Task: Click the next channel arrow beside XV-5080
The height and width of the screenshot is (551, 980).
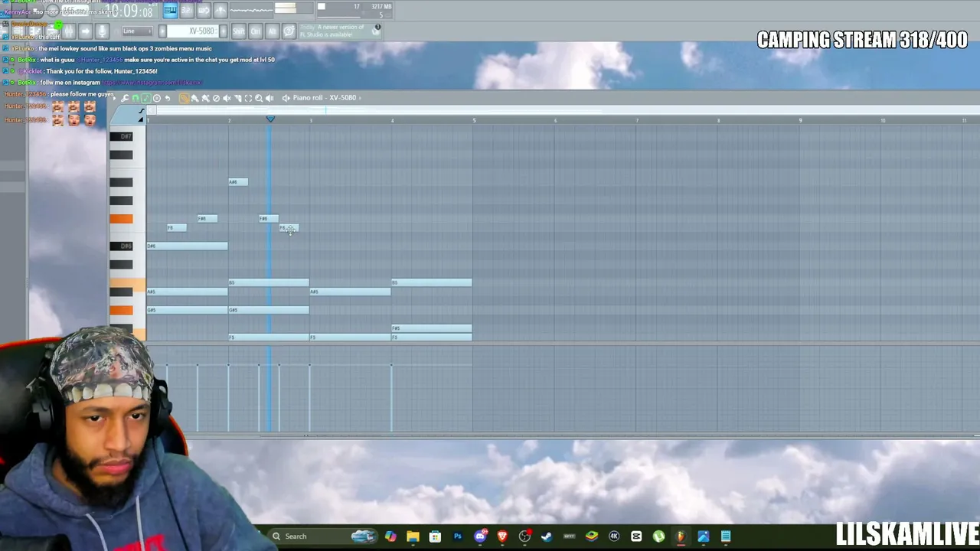Action: pos(223,31)
